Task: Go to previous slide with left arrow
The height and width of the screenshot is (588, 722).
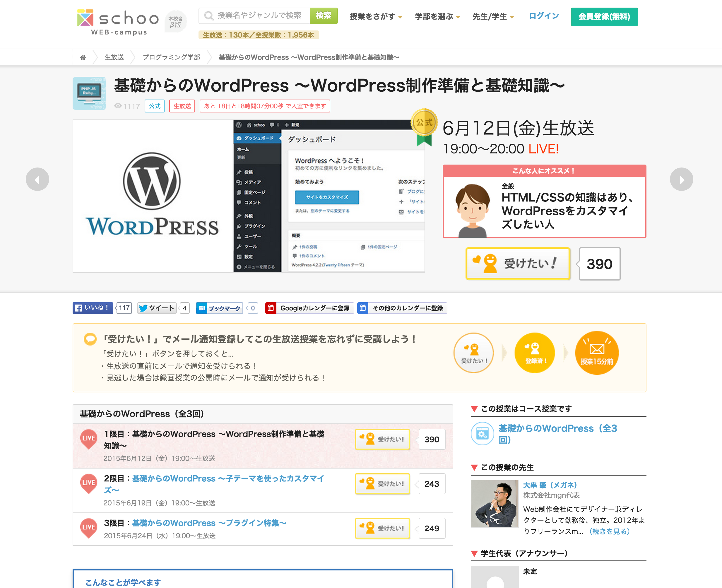Action: click(x=37, y=179)
